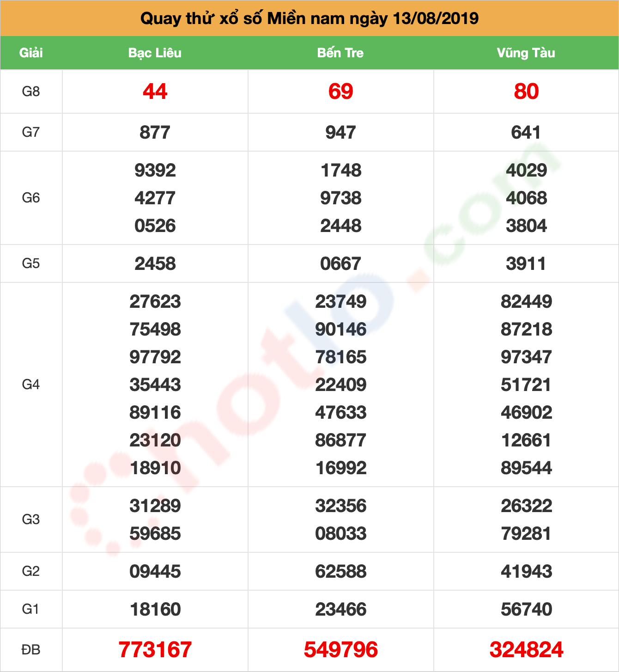This screenshot has width=619, height=672.
Task: Select the G8 row label
Action: (x=31, y=92)
